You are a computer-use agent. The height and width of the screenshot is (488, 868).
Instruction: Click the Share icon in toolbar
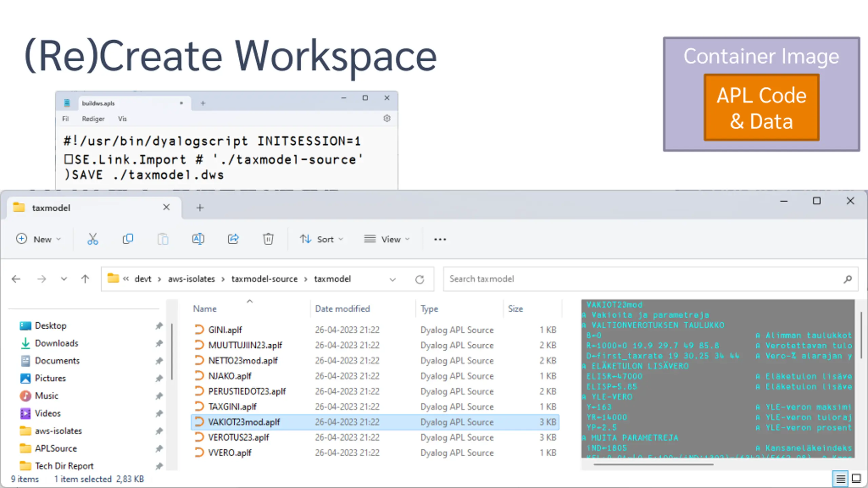click(233, 239)
